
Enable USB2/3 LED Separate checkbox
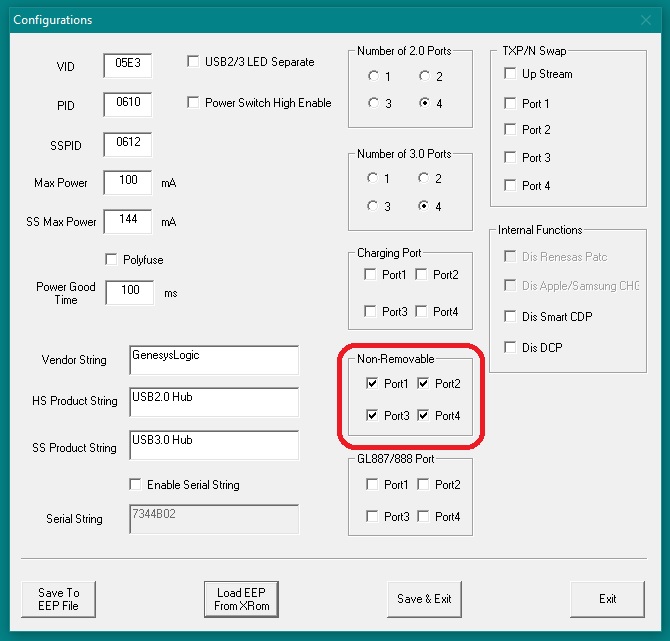tap(194, 62)
